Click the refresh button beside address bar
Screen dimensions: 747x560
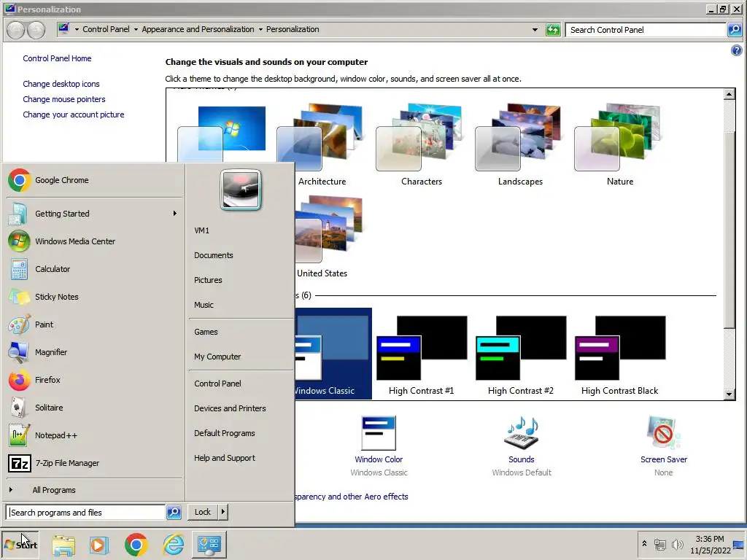[553, 29]
